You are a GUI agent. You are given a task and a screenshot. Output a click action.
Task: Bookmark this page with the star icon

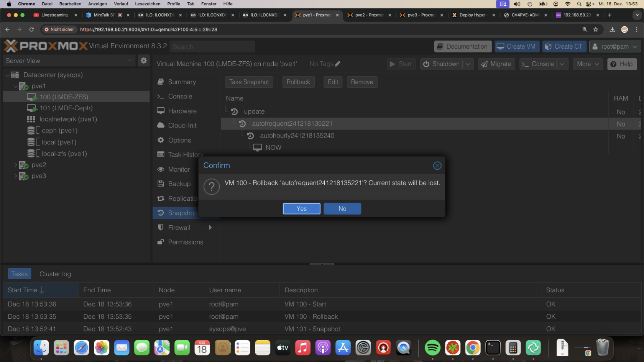pos(596,29)
